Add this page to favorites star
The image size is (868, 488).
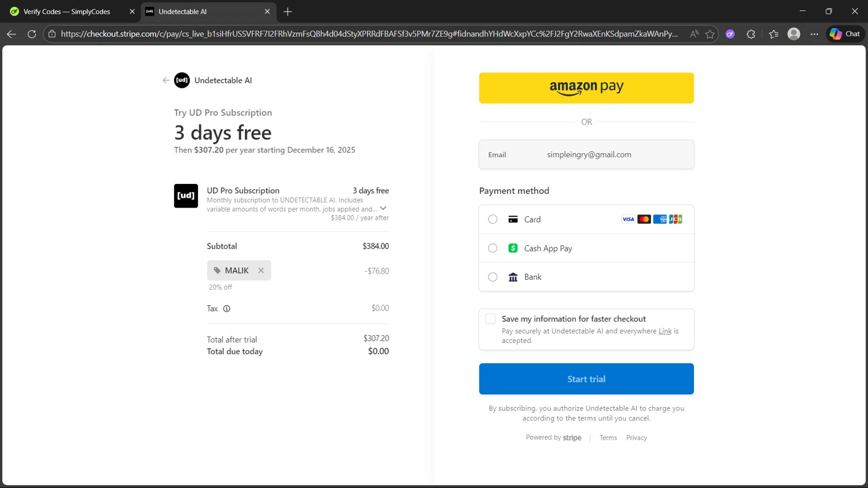coord(710,34)
